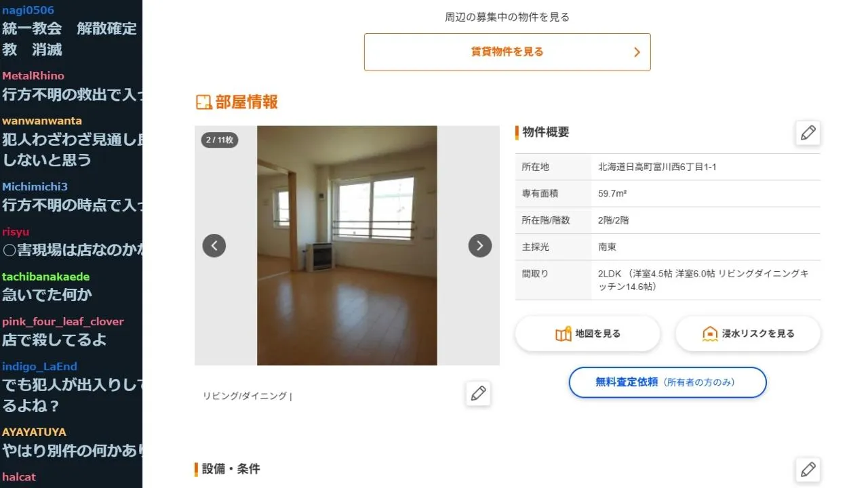Viewport: 868px width, 488px height.
Task: Show the previous photo with the left arrow
Action: point(214,245)
